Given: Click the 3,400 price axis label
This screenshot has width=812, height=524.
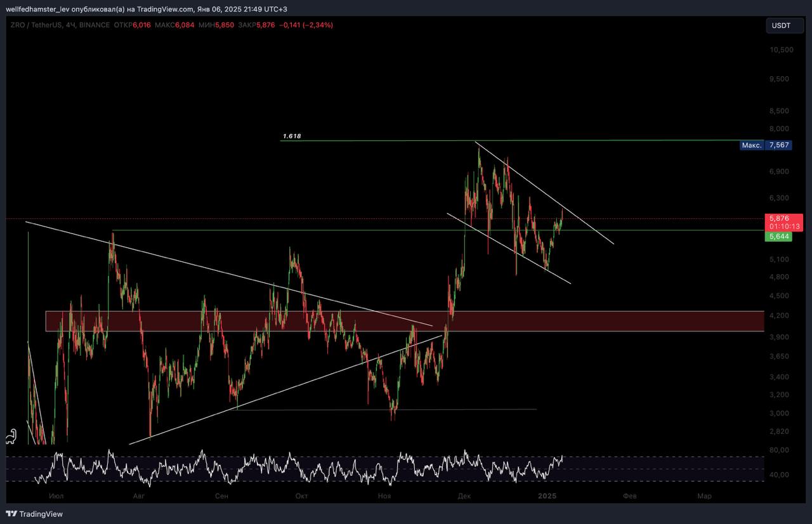Looking at the screenshot, I should click(x=780, y=377).
